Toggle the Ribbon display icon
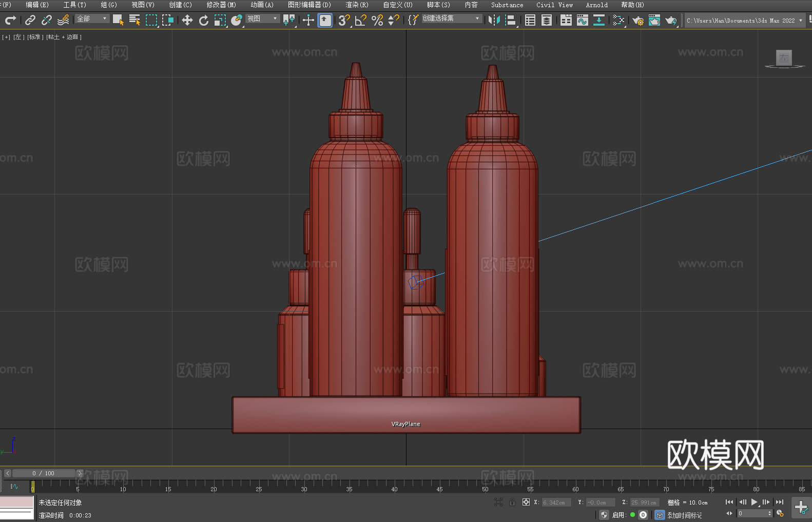The image size is (812, 522). click(x=566, y=20)
